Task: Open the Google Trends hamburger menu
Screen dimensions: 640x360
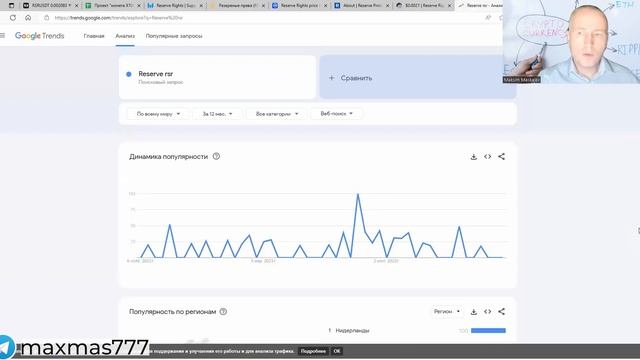Action: 2,36
